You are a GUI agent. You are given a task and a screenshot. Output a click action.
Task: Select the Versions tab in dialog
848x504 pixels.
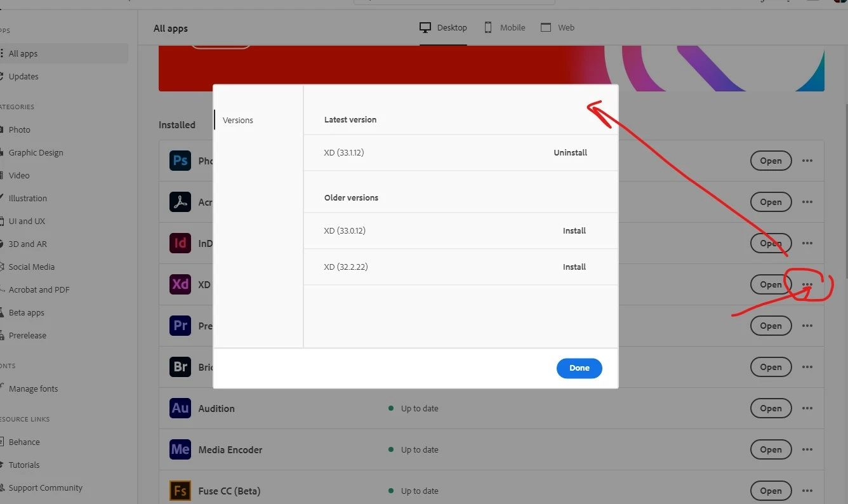coord(238,120)
